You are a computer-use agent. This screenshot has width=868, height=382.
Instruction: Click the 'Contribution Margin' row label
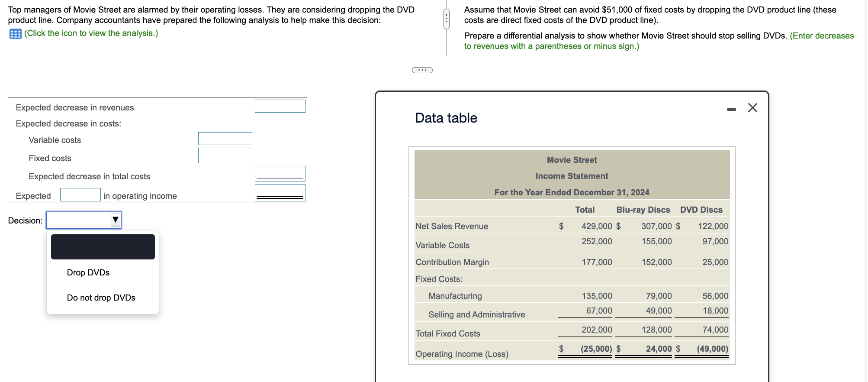click(452, 262)
